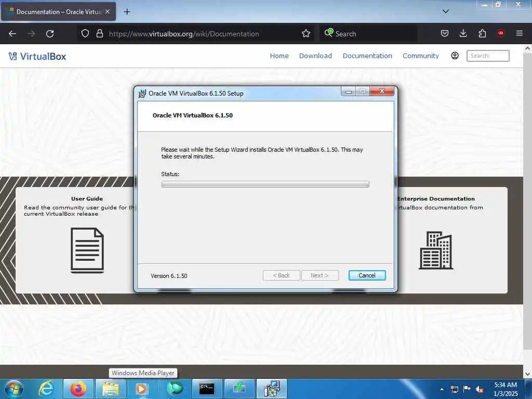
Task: Launch Internet Explorer from taskbar
Action: [x=46, y=389]
